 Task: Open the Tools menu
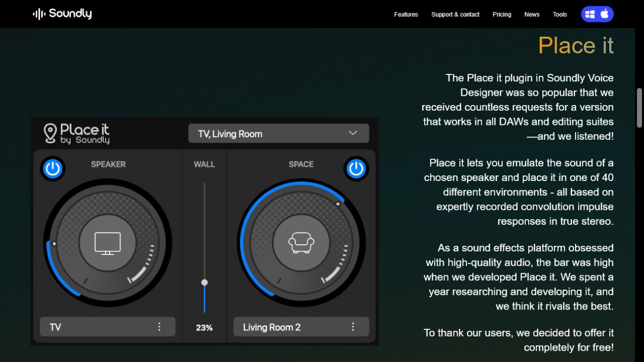coord(560,14)
